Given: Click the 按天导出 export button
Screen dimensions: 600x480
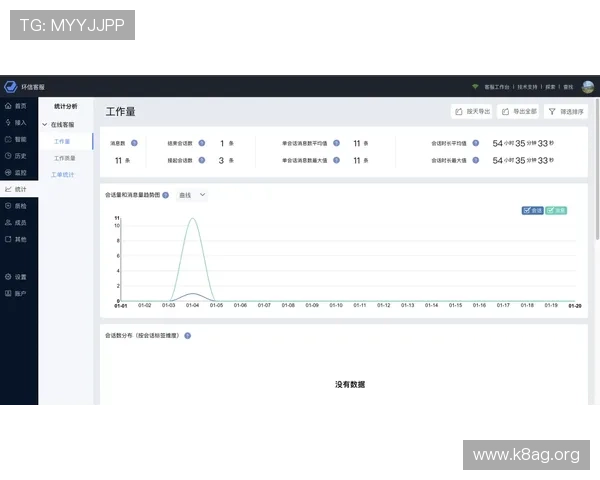Looking at the screenshot, I should (472, 112).
